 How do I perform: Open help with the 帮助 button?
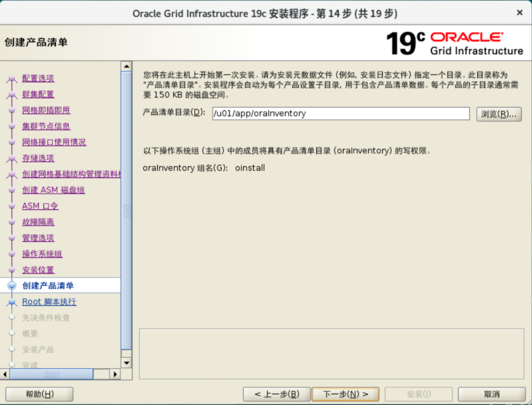tap(39, 394)
